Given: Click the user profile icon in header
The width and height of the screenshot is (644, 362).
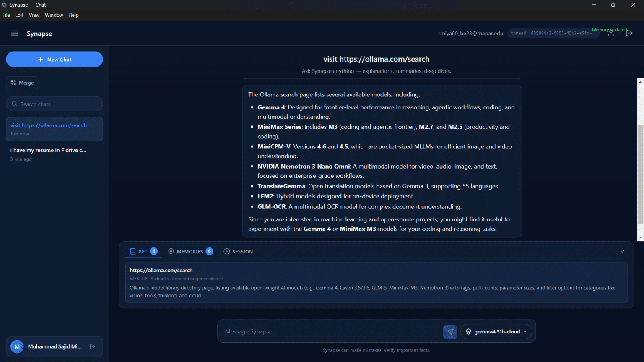Looking at the screenshot, I should pos(611,34).
